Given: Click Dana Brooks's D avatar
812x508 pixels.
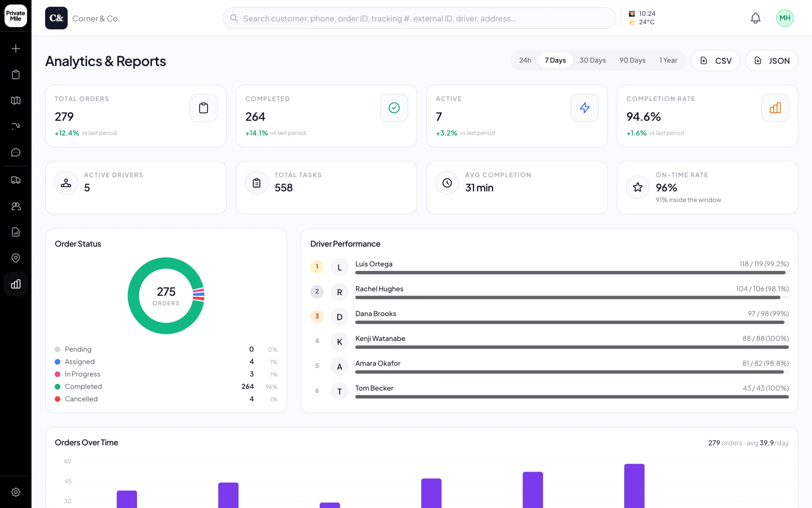Looking at the screenshot, I should [339, 317].
